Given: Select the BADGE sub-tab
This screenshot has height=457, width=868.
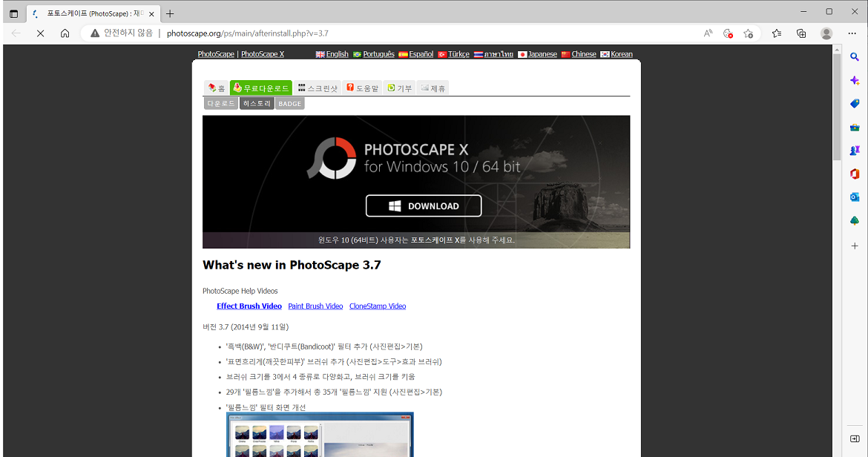Looking at the screenshot, I should [x=289, y=103].
